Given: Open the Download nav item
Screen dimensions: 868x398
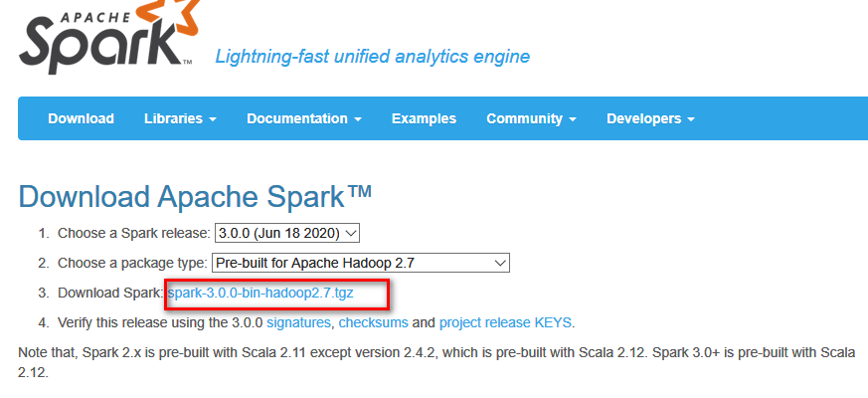Looking at the screenshot, I should point(81,118).
